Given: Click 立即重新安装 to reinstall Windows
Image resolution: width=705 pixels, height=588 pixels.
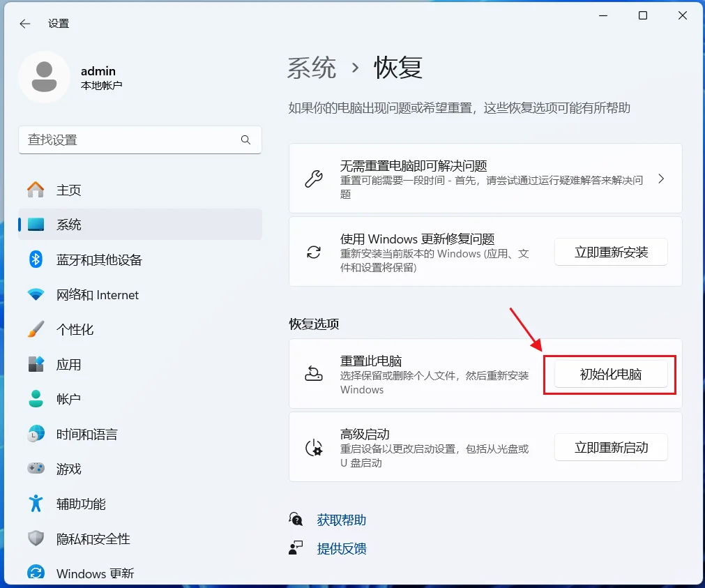Looking at the screenshot, I should [x=610, y=252].
